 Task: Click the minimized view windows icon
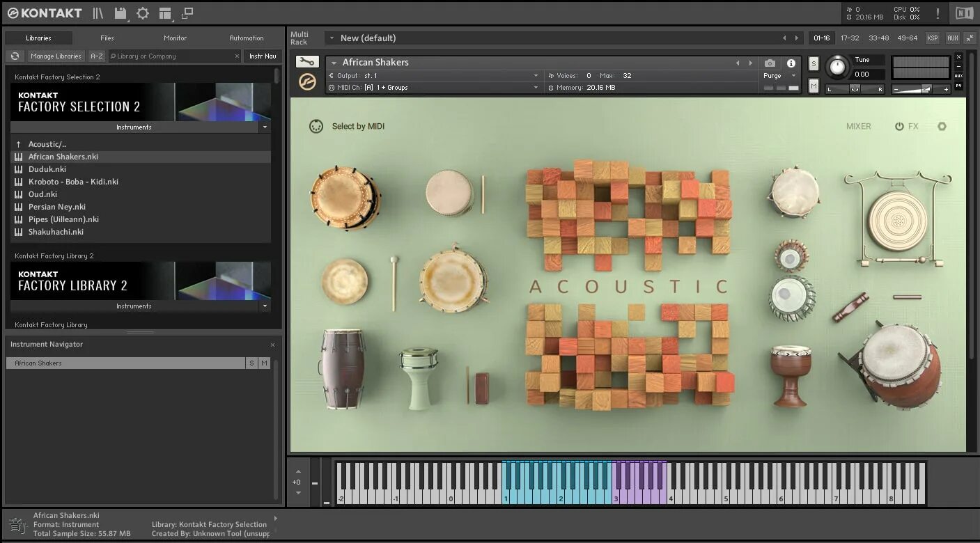(x=187, y=13)
